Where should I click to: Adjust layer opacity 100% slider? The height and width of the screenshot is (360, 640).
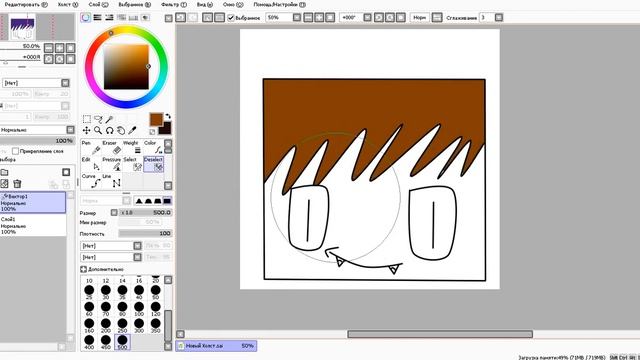tap(37, 141)
